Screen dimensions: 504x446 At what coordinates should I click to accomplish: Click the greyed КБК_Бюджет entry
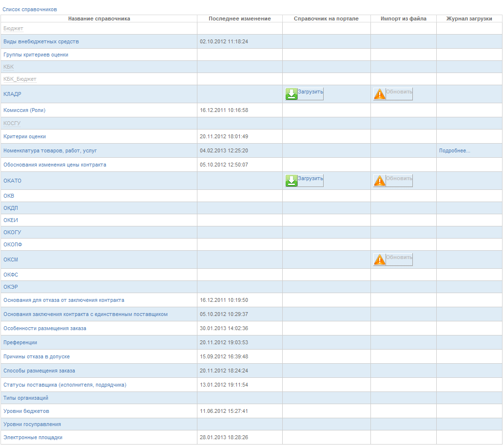tap(20, 79)
